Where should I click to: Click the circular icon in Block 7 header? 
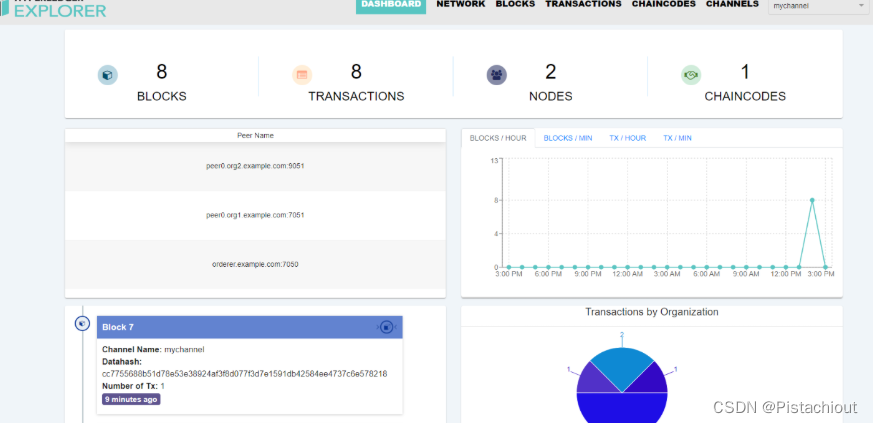[387, 327]
